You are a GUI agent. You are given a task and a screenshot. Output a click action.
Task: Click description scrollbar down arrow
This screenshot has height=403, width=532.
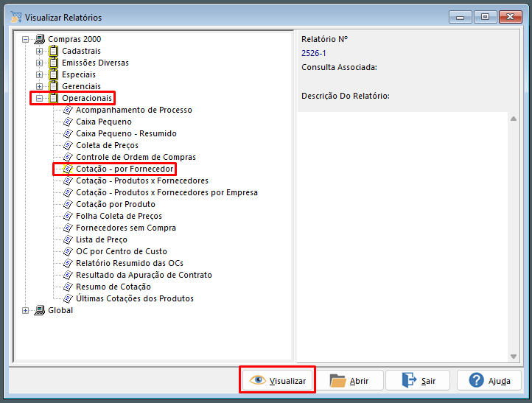click(x=514, y=357)
